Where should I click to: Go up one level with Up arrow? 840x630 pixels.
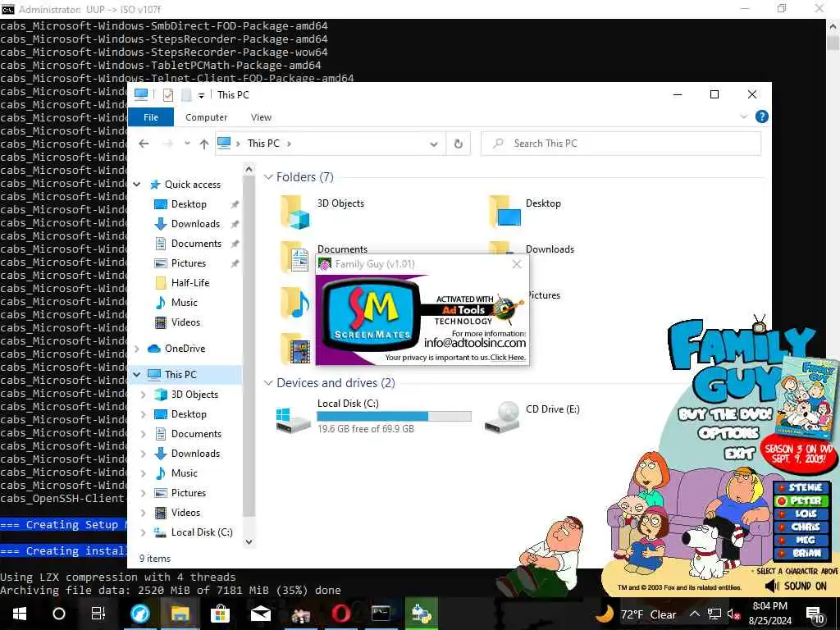204,144
